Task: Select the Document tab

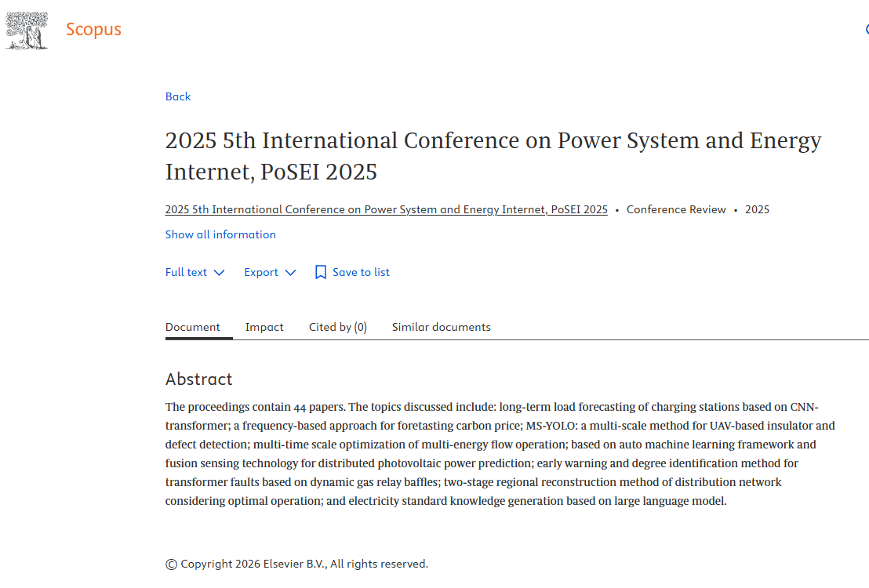Action: click(193, 327)
